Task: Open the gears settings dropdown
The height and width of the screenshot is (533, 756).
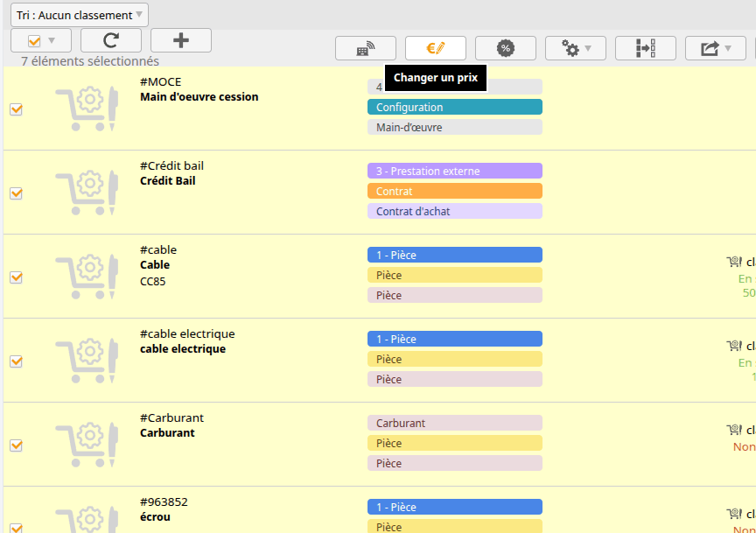Action: coord(575,48)
